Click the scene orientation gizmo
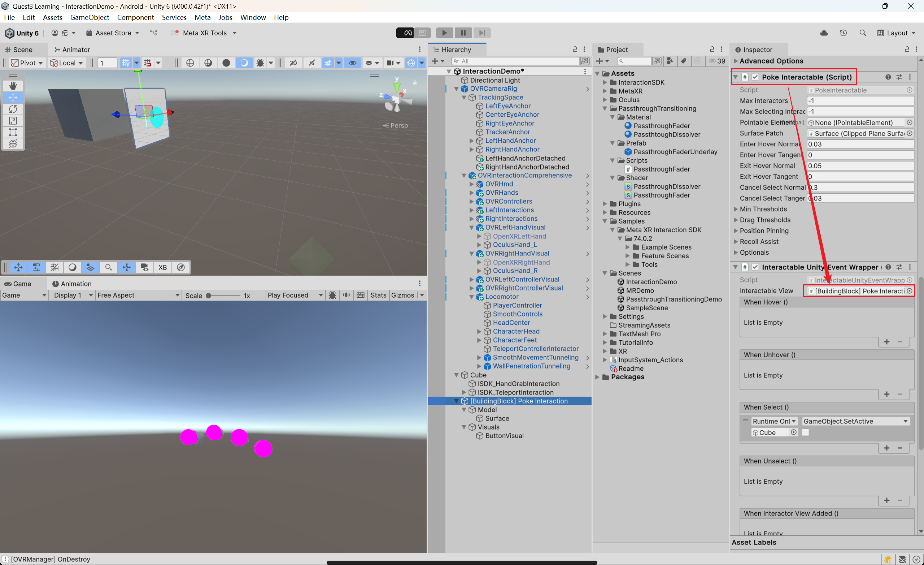Screen dimensions: 924x565 pyautogui.click(x=396, y=98)
